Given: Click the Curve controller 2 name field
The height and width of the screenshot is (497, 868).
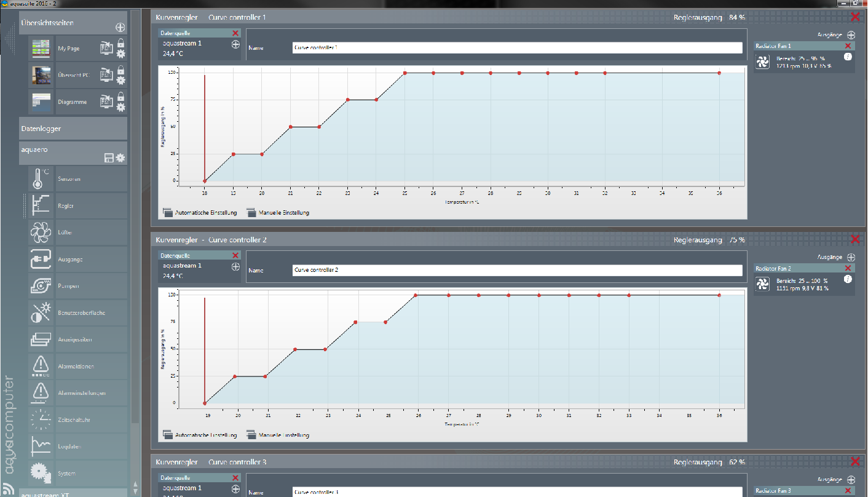Looking at the screenshot, I should click(x=517, y=270).
